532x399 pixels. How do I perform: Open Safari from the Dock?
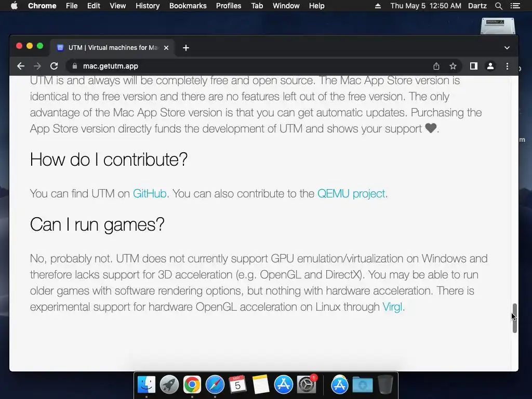click(x=215, y=385)
